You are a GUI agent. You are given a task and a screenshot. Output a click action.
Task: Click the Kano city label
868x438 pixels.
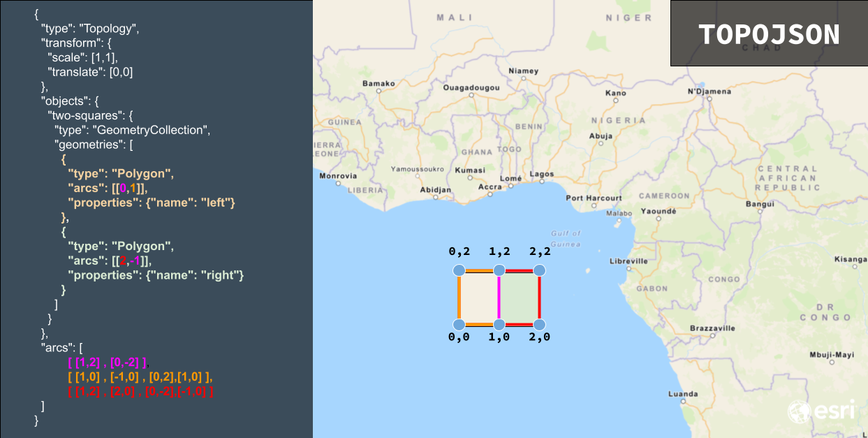(x=616, y=93)
